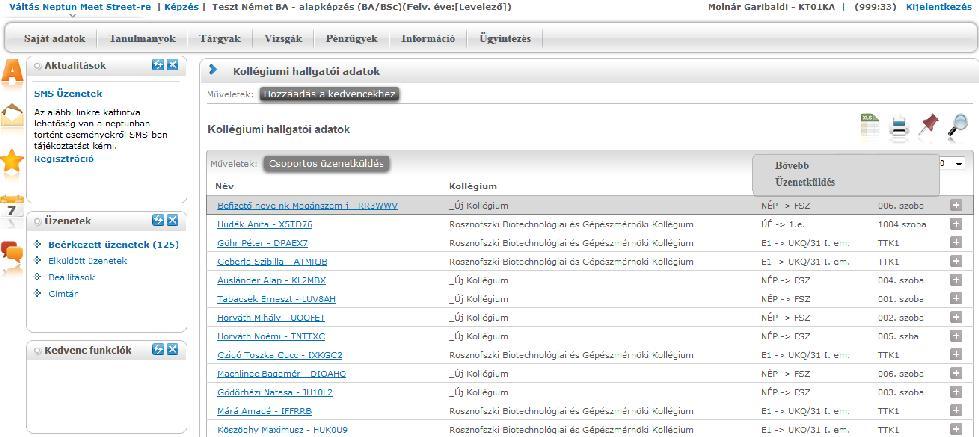This screenshot has height=437, width=979.
Task: Open plus menu for Köszöghy Maximusz row
Action: click(955, 430)
